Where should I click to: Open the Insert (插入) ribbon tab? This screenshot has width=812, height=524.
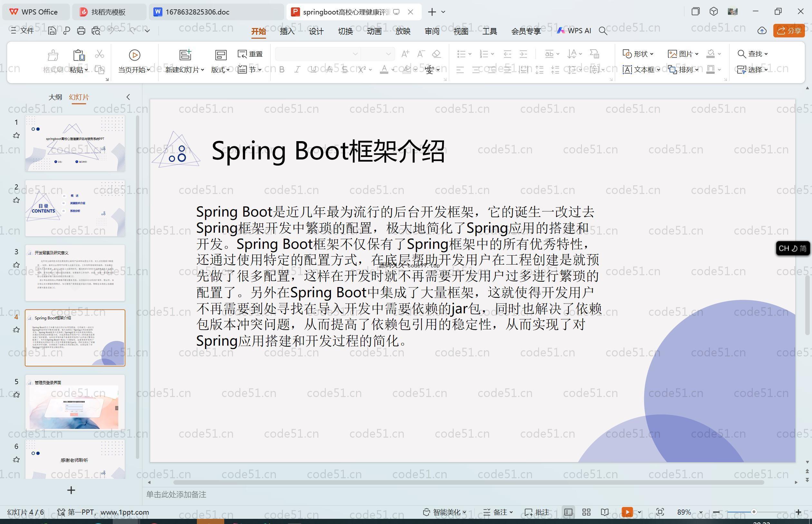[x=287, y=31]
